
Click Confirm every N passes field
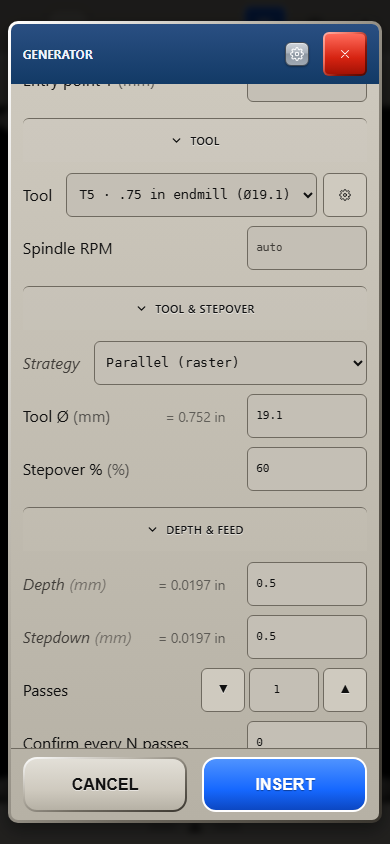[x=307, y=735]
